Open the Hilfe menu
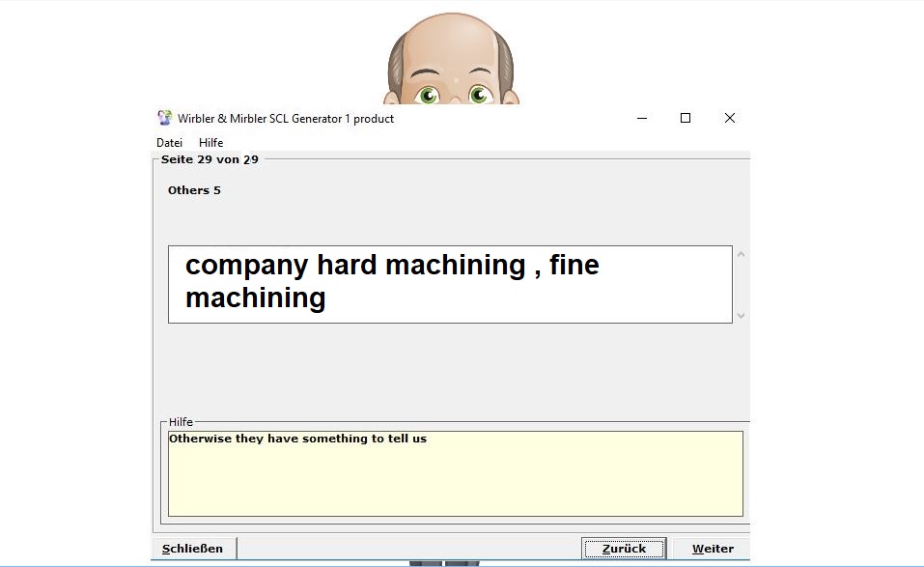 pos(210,143)
